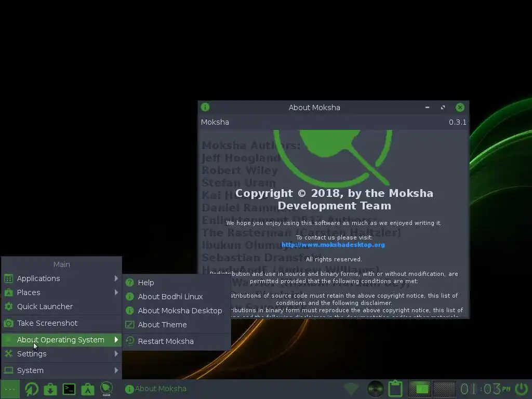532x399 pixels.
Task: Click the About Moksha title bar text
Action: coord(314,108)
